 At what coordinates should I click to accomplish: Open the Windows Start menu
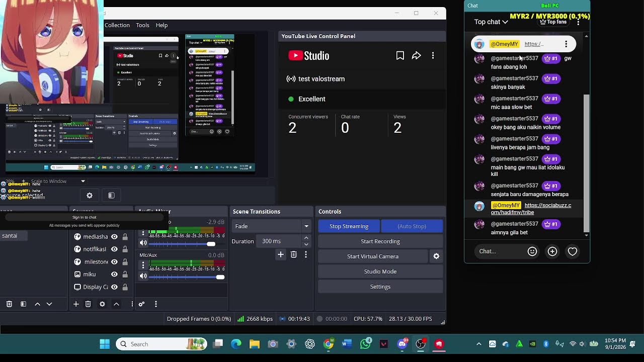[105, 344]
